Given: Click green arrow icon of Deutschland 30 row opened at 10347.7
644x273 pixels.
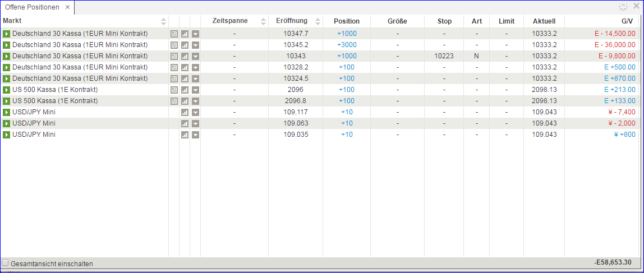Looking at the screenshot, I should tap(6, 34).
